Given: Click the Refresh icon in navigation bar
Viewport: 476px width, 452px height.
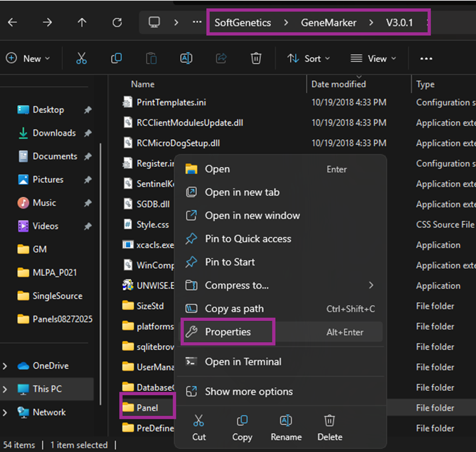Looking at the screenshot, I should point(117,22).
